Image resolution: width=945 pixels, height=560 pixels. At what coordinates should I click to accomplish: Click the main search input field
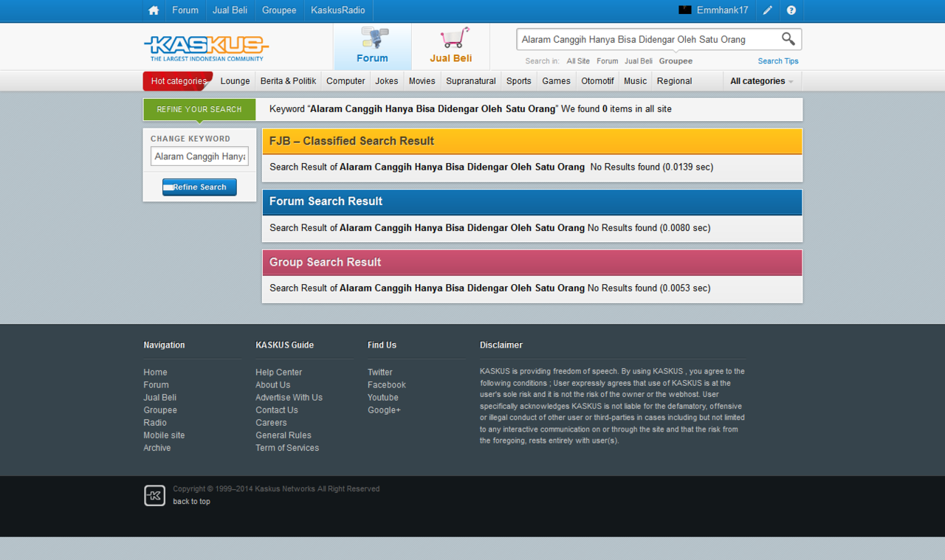[x=648, y=40]
